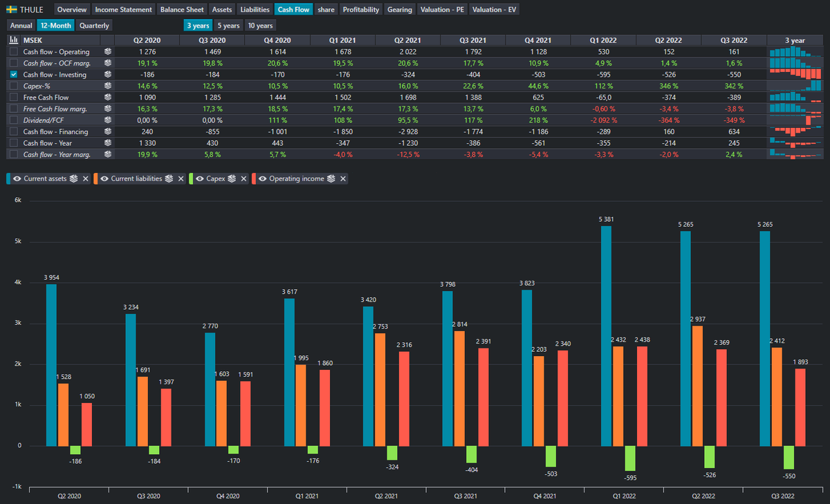Viewport: 830px width, 504px height.
Task: Click the stack icon in Free Cash Flow row
Action: click(108, 97)
